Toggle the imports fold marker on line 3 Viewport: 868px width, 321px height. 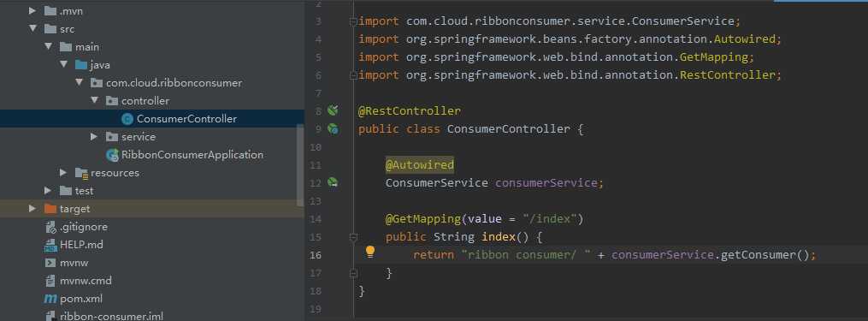tap(353, 21)
